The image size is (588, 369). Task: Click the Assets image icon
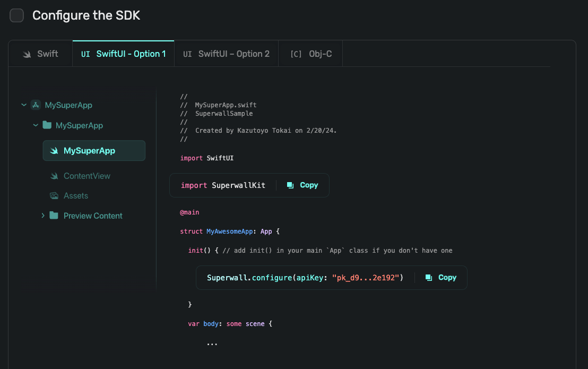[x=54, y=196]
